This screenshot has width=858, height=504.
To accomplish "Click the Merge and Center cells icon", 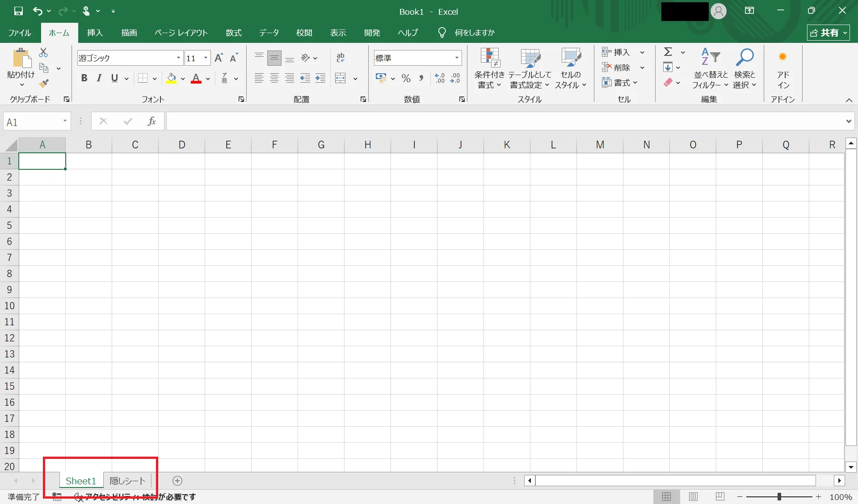I will pos(341,79).
